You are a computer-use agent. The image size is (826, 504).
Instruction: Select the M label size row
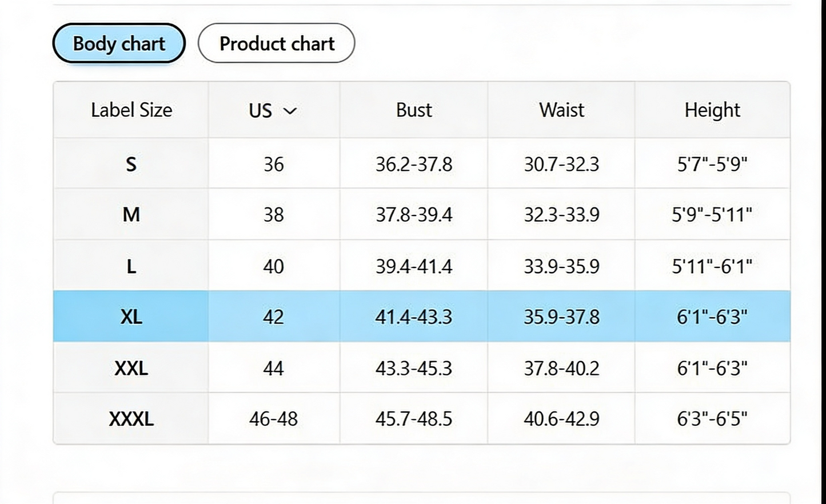click(x=422, y=214)
